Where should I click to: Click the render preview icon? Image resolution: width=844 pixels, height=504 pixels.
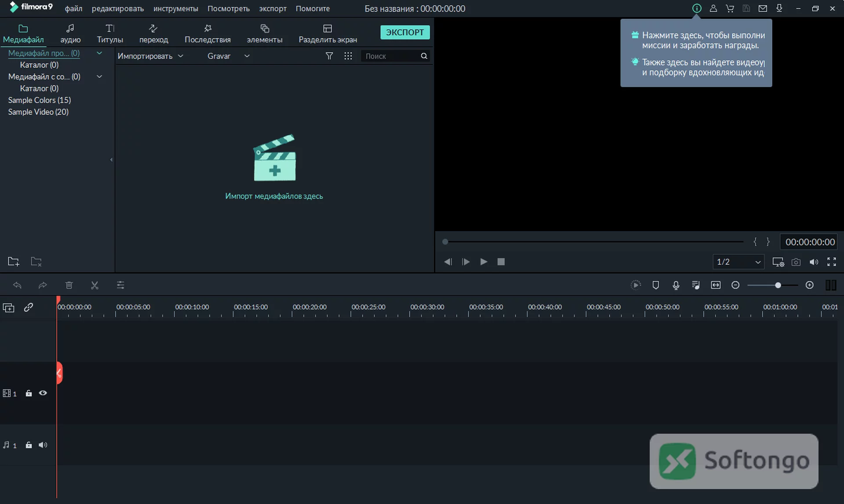(x=636, y=285)
